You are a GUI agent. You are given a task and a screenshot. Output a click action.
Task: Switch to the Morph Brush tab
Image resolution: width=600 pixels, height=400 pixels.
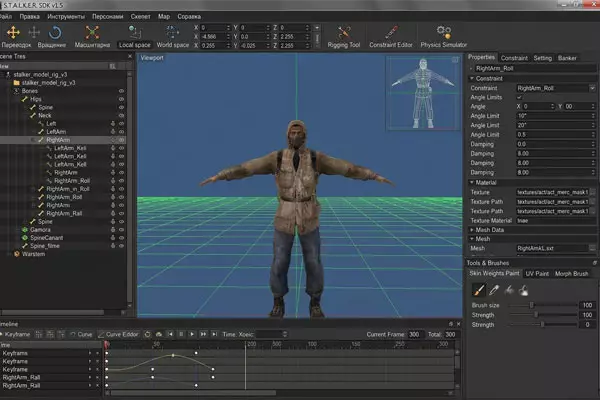[571, 274]
